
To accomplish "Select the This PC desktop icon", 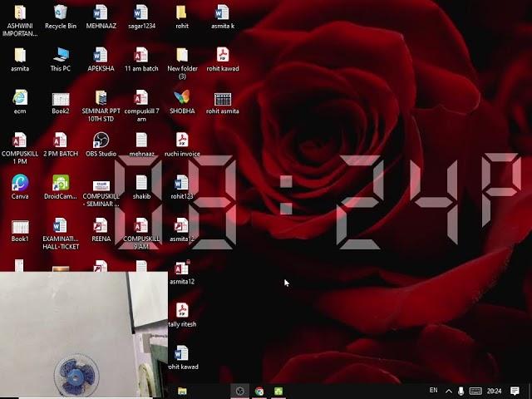I will click(x=61, y=59).
